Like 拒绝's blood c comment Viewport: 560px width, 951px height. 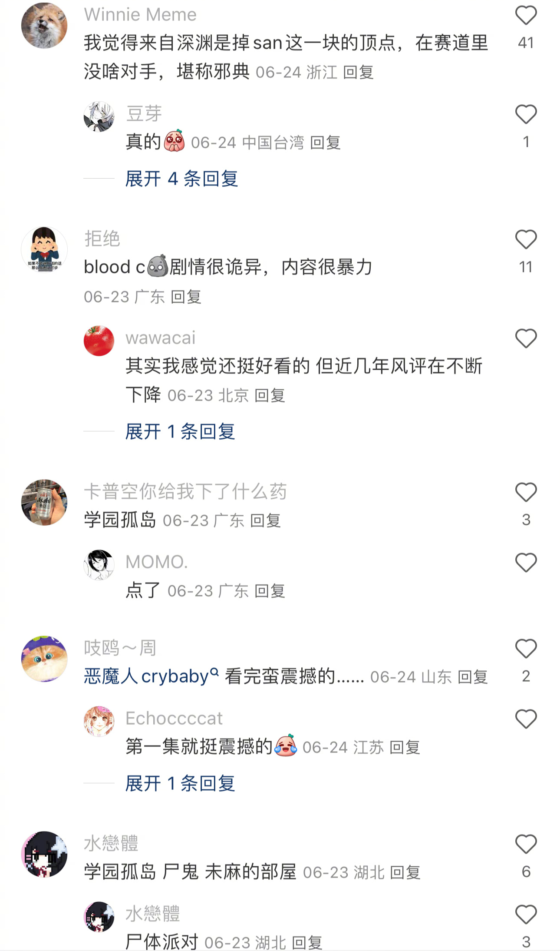click(x=526, y=239)
